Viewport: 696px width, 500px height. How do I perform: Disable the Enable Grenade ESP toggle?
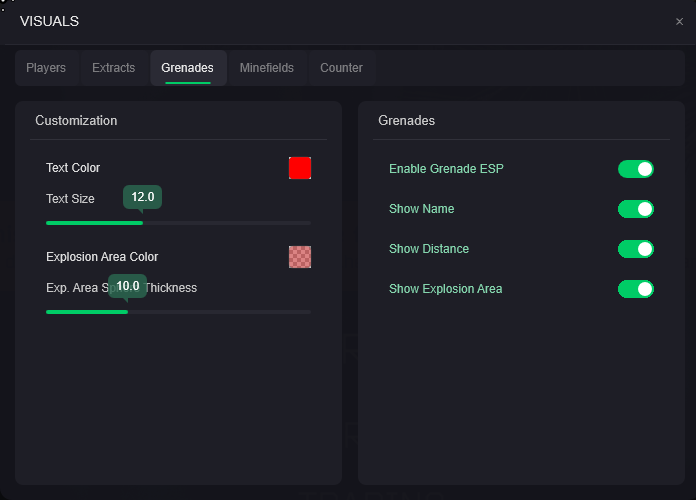tap(635, 169)
